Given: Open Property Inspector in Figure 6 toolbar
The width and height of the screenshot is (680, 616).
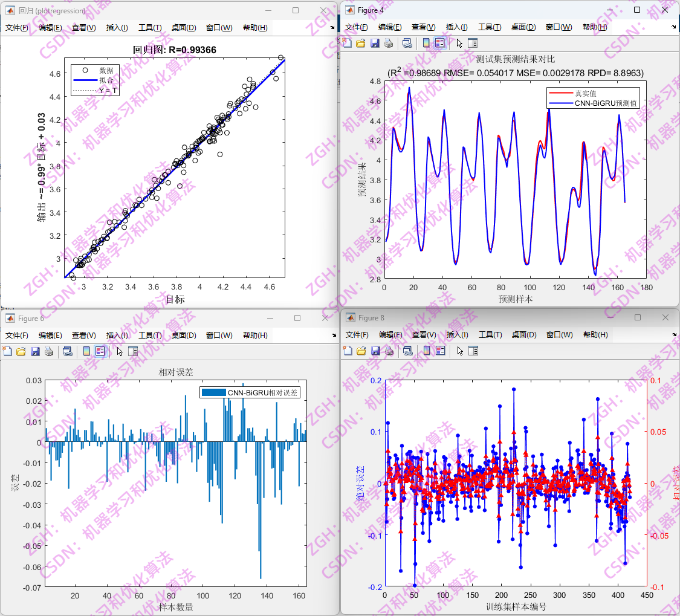Looking at the screenshot, I should click(133, 351).
